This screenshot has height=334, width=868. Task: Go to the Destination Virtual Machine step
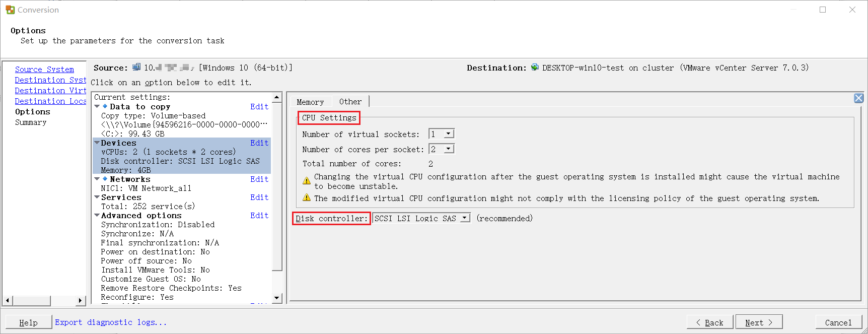pos(50,91)
